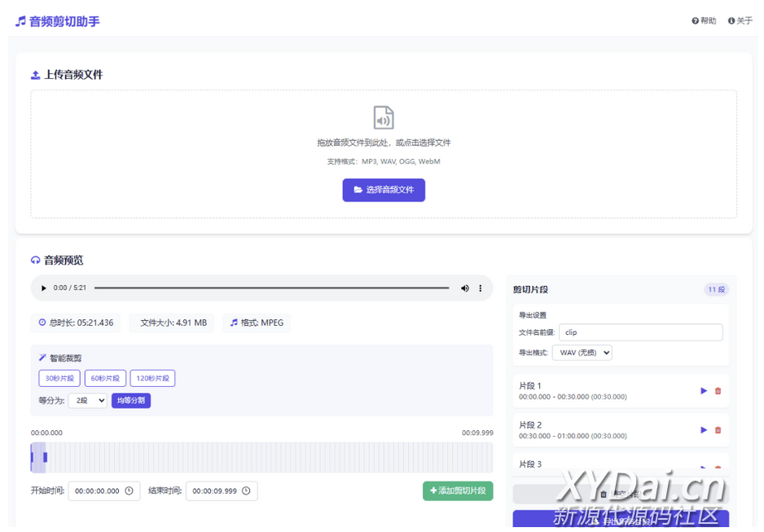This screenshot has height=532, width=764.
Task: Play the audio preview
Action: (44, 288)
